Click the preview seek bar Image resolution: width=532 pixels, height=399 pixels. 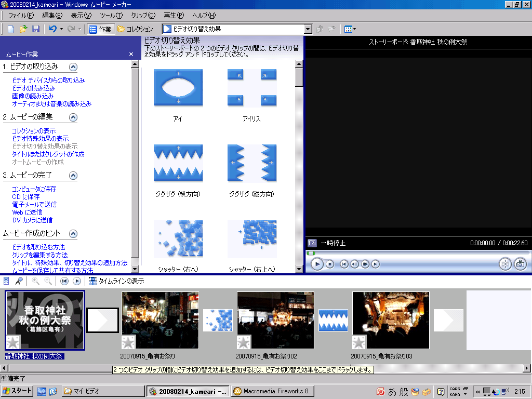point(416,253)
